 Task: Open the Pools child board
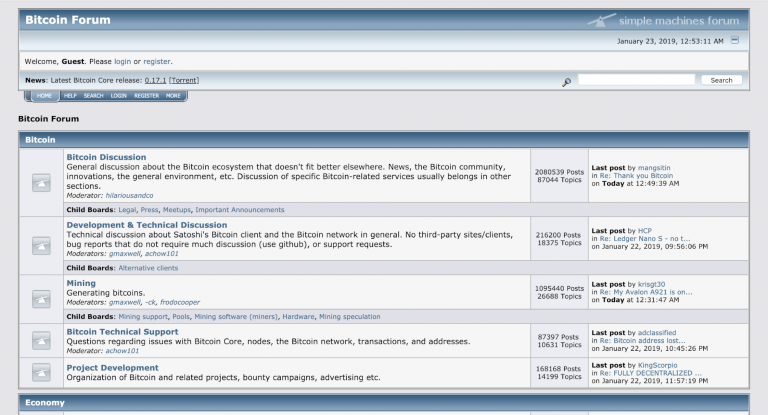(181, 317)
